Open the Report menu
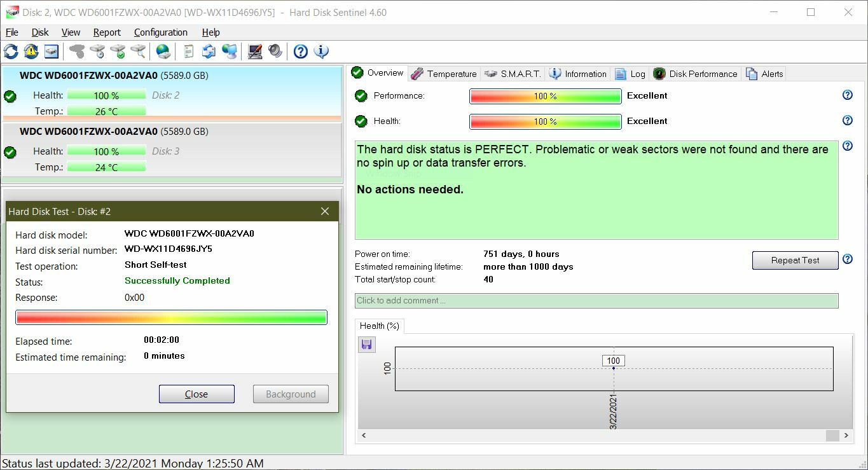The width and height of the screenshot is (868, 470). 107,32
